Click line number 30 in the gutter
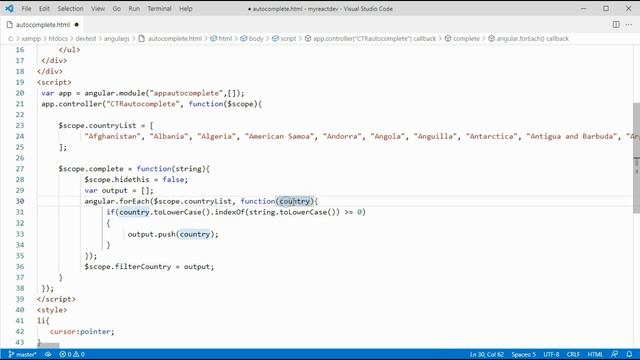640x360 pixels. (20, 201)
